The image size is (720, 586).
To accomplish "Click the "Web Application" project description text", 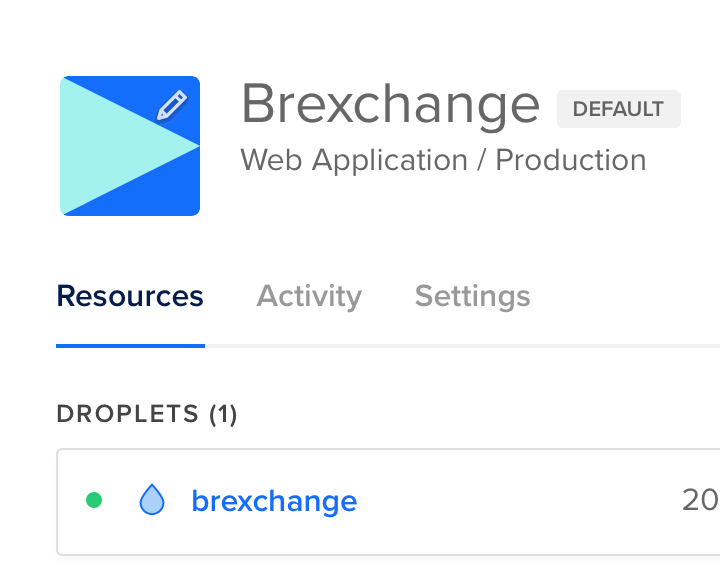I will [x=354, y=160].
